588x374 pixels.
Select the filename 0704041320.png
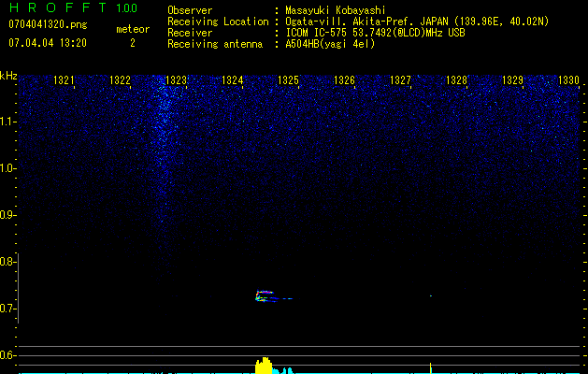(48, 25)
